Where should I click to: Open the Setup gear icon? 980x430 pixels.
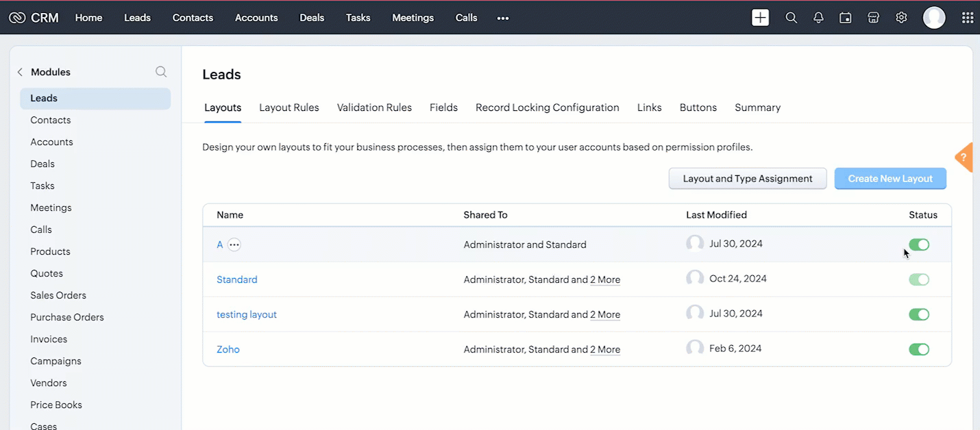pyautogui.click(x=901, y=18)
